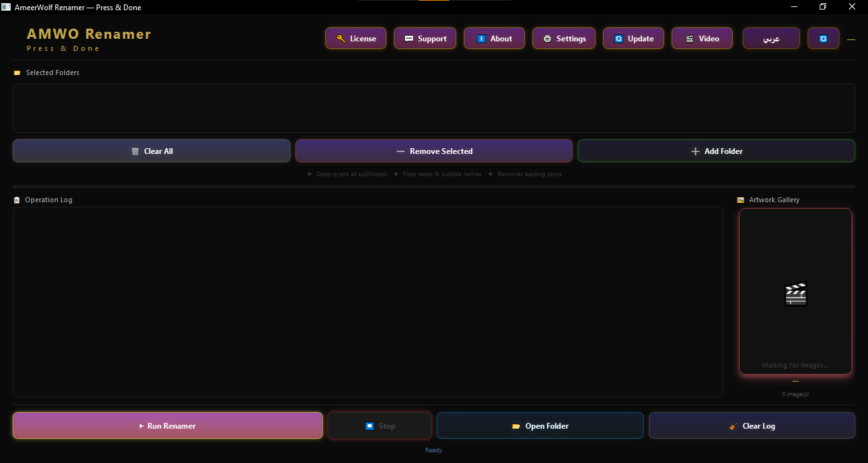Minimize the AmeerWolf Renamer window

[794, 7]
